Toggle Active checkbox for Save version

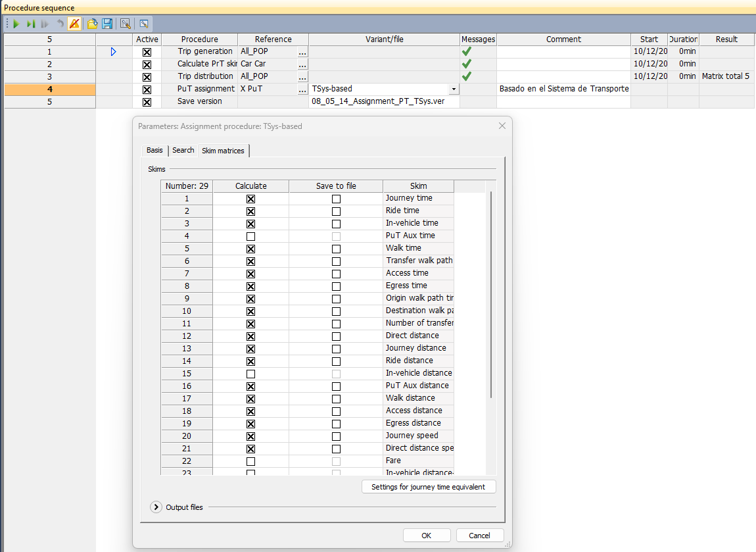[x=147, y=102]
